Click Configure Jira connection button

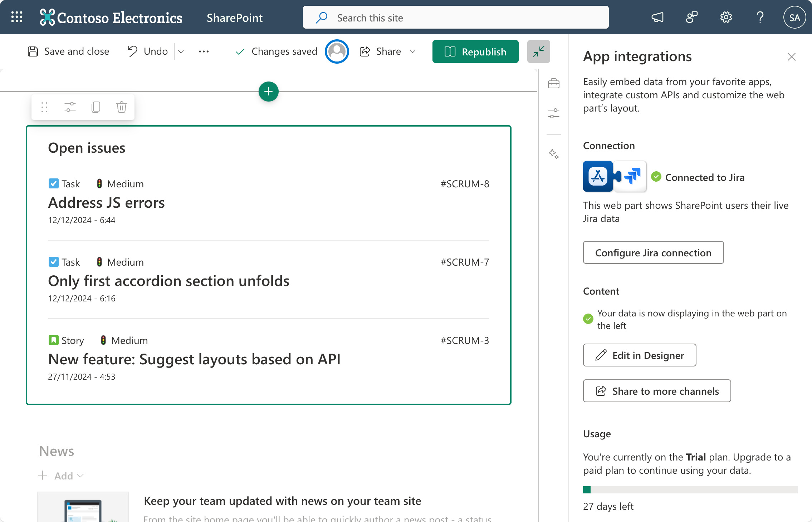click(x=653, y=253)
